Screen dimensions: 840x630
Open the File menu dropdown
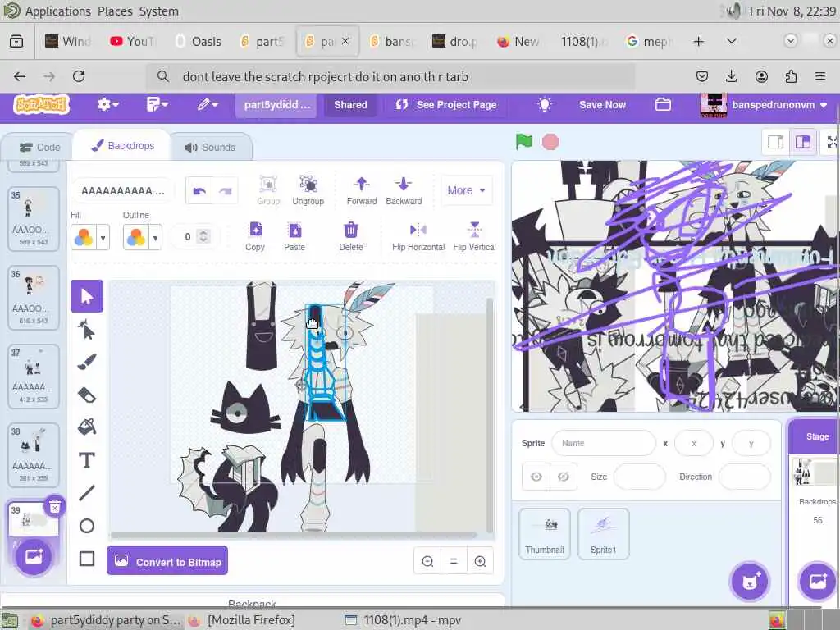point(157,104)
